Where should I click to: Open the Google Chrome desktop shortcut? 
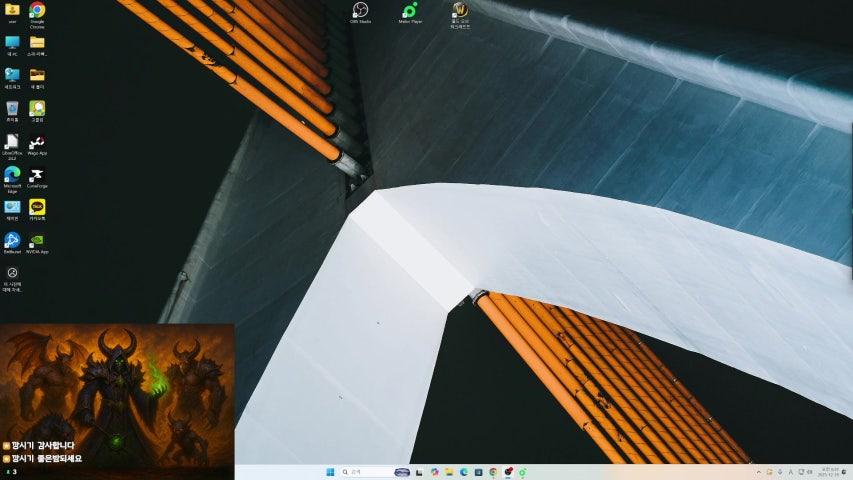tap(37, 11)
